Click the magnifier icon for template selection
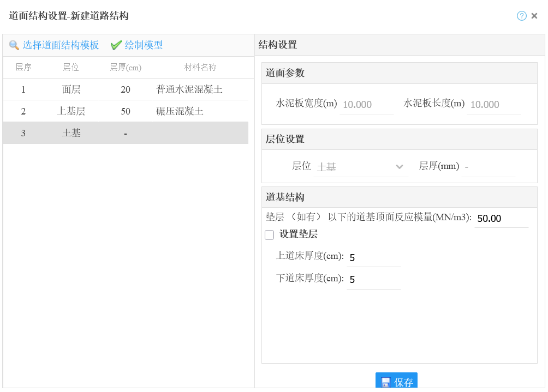Viewport: 548px width, 392px height. (14, 45)
